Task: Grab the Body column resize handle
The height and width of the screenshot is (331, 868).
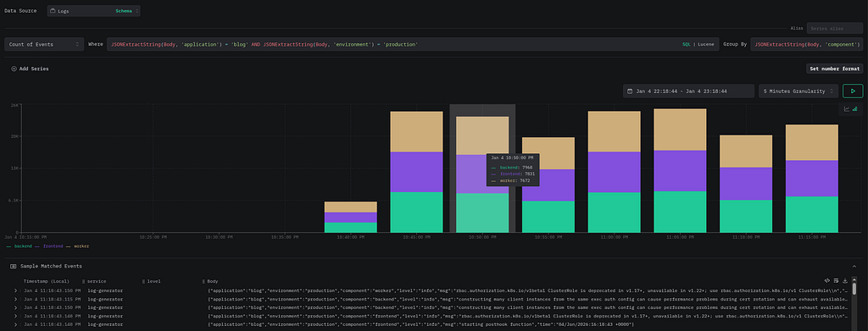Action: pos(203,281)
